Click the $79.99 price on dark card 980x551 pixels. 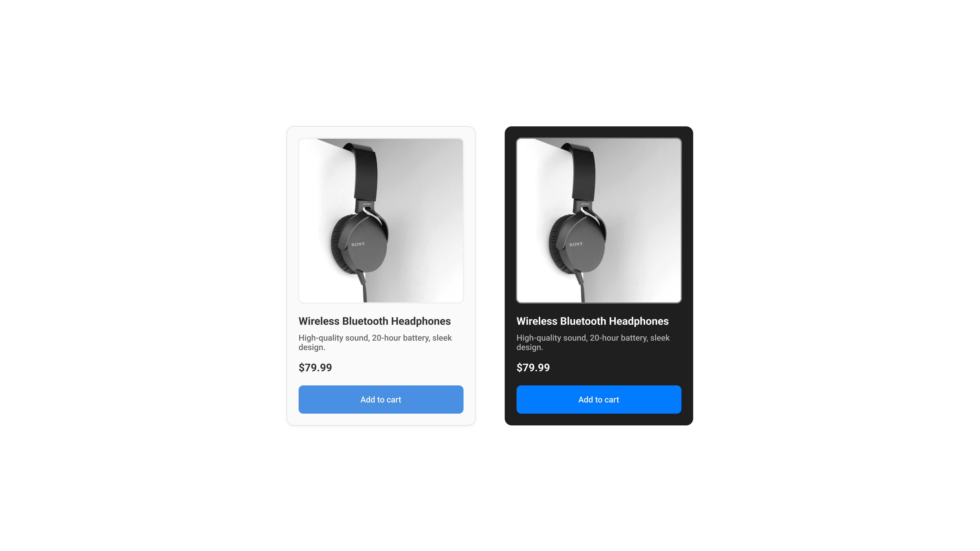[x=533, y=367]
